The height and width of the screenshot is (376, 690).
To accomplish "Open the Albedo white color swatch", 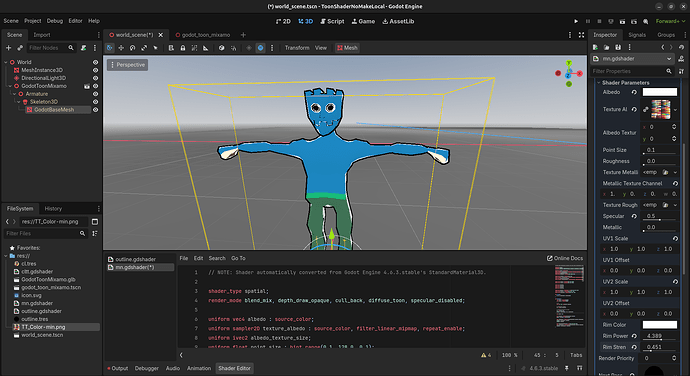I will 660,92.
